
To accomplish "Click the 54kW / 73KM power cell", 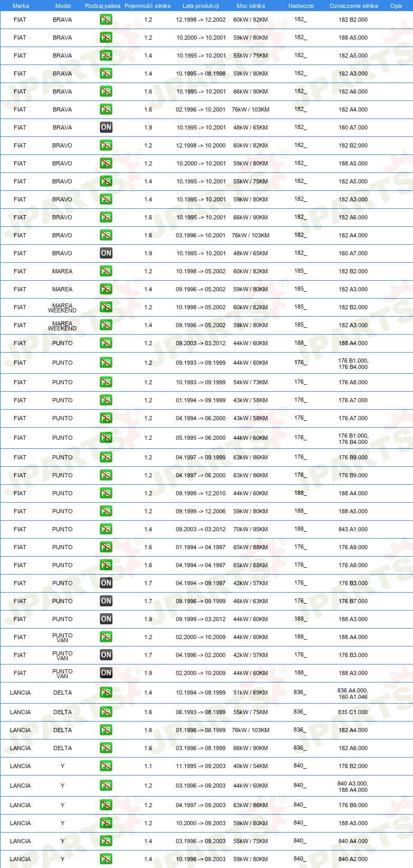I will click(251, 382).
